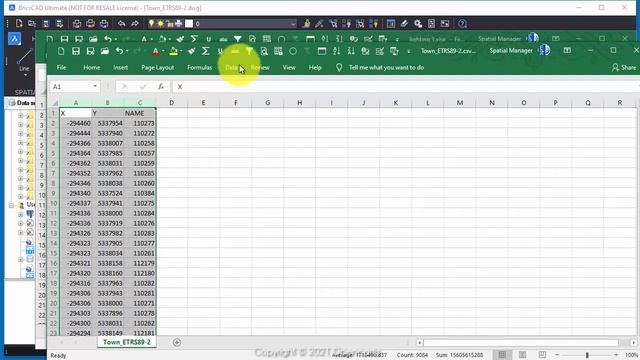Click the Insert Function fx icon
The image size is (640, 360).
(161, 87)
